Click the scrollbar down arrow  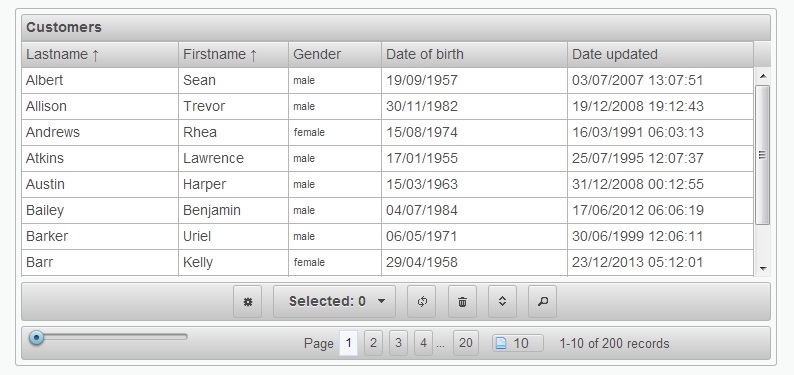(763, 269)
